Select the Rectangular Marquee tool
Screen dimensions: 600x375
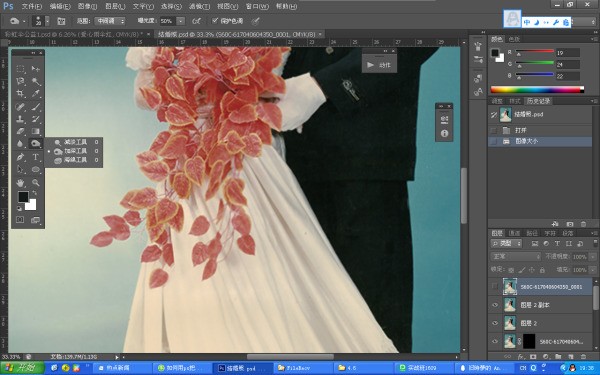pos(20,69)
